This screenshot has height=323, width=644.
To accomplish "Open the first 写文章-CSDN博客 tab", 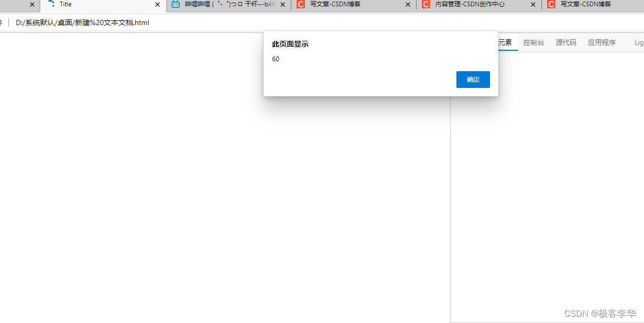I will (354, 5).
